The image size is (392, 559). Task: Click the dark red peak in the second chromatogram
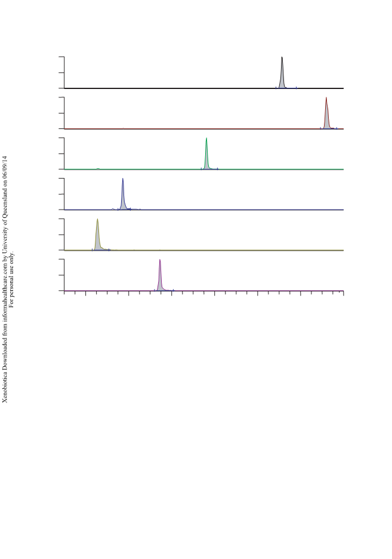point(326,113)
